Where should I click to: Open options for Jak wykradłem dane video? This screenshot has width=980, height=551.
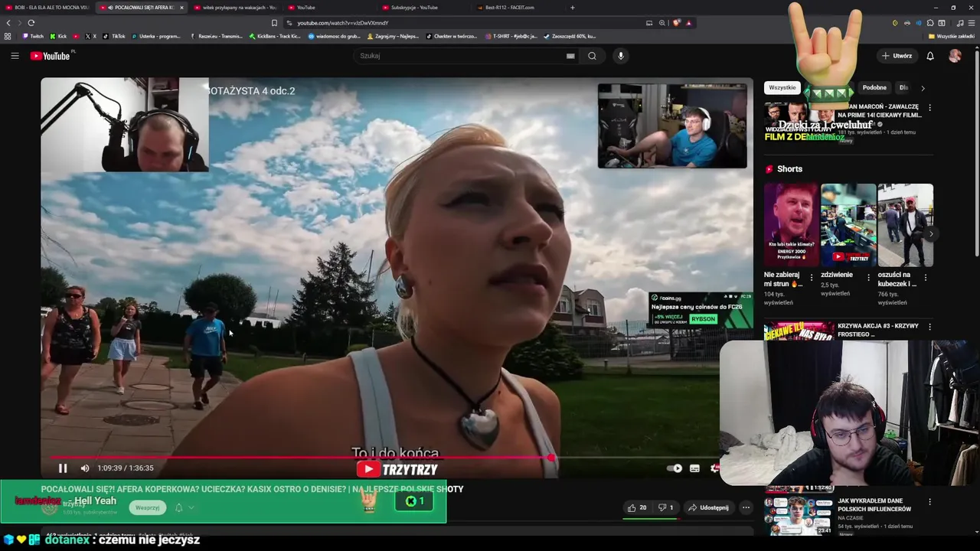coord(929,502)
